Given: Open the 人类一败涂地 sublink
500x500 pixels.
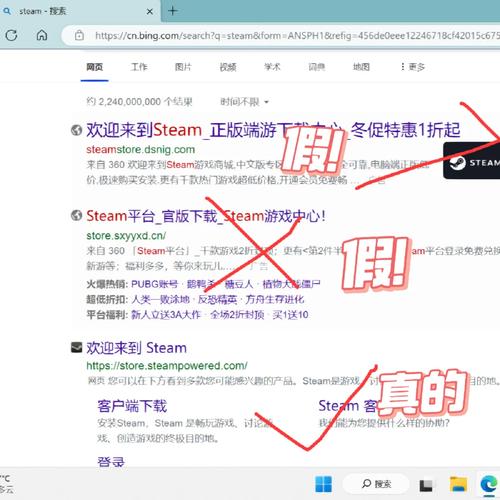Looking at the screenshot, I should click(x=160, y=299).
